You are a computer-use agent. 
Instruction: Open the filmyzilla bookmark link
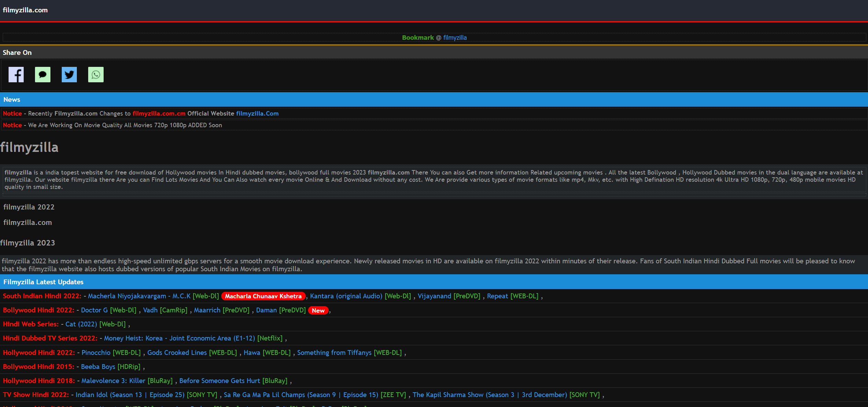click(x=455, y=38)
